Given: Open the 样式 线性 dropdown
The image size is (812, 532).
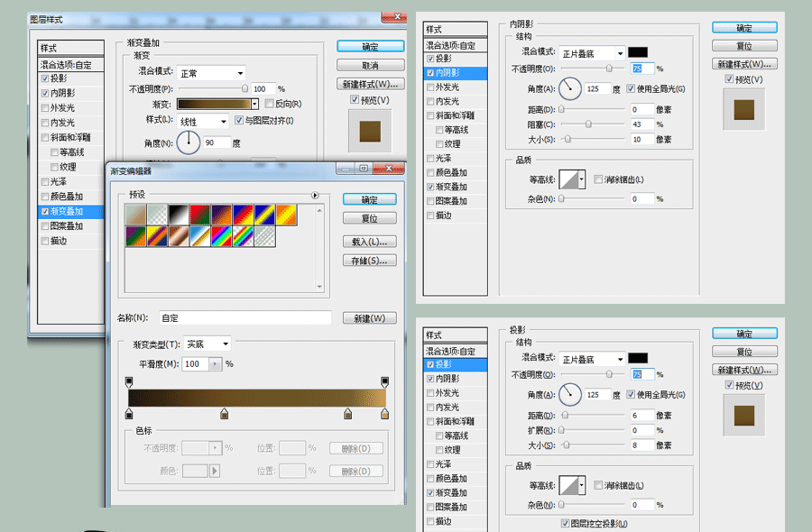Looking at the screenshot, I should [202, 122].
